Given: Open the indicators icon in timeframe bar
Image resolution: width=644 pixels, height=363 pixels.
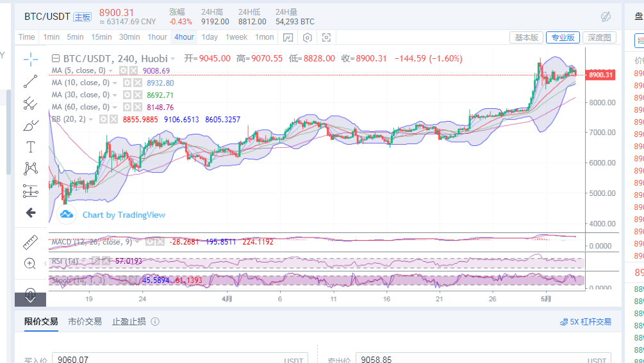Looking at the screenshot, I should click(x=288, y=38).
